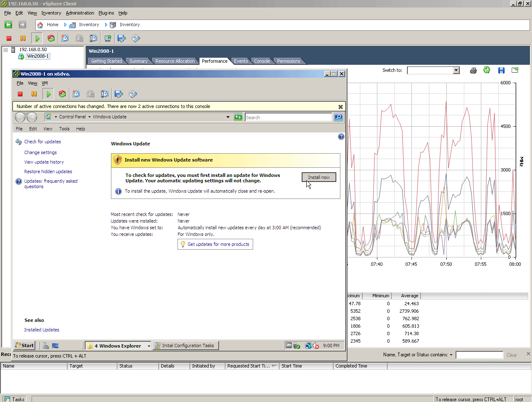The image size is (532, 402).
Task: Launch VM console icon in main vSphere toolbar
Action: (x=108, y=38)
